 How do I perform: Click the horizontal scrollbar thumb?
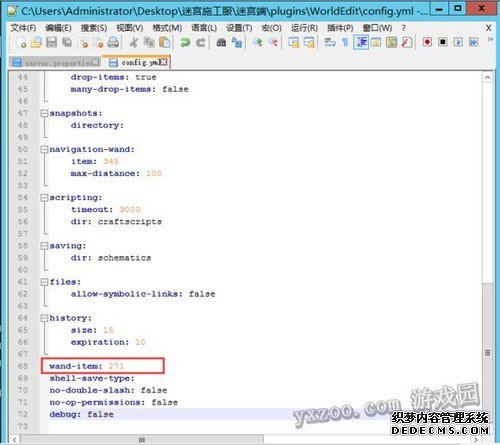click(142, 439)
